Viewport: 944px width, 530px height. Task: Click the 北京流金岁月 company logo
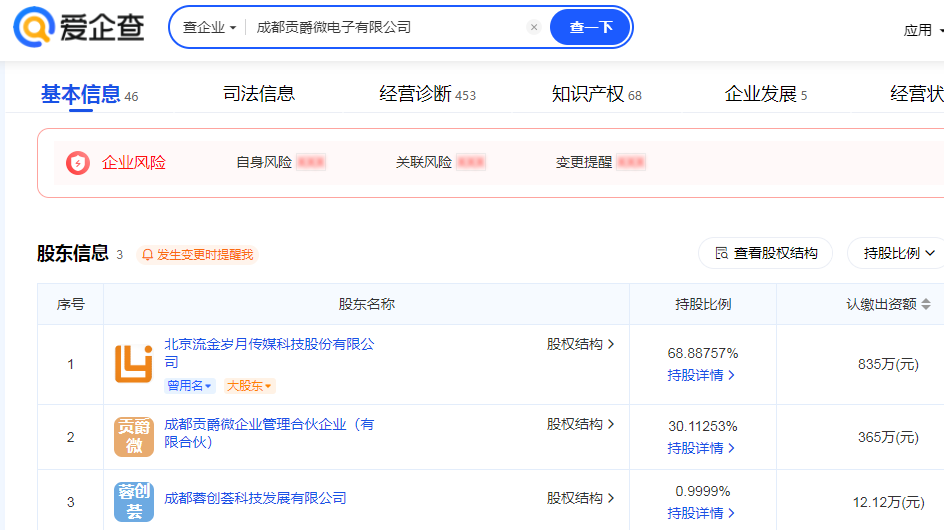coord(134,364)
